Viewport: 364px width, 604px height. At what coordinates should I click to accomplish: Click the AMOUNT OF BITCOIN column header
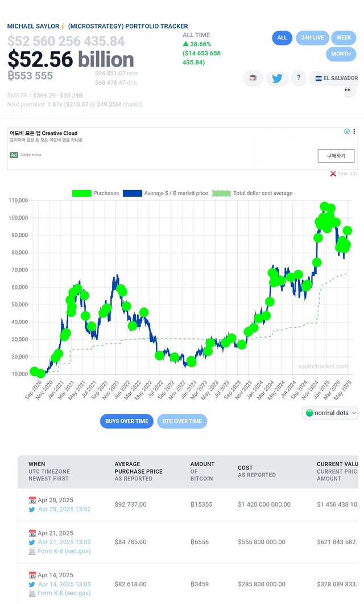point(202,471)
